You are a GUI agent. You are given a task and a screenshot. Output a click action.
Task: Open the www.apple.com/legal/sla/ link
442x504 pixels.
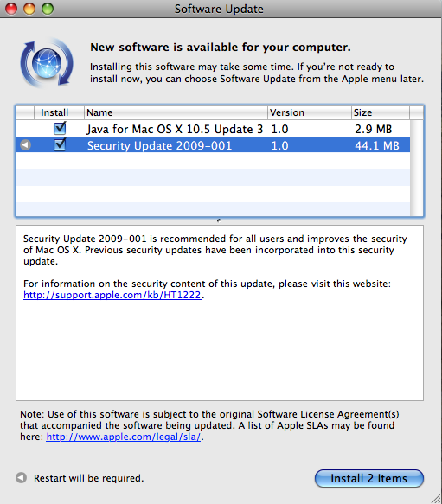[x=124, y=437]
